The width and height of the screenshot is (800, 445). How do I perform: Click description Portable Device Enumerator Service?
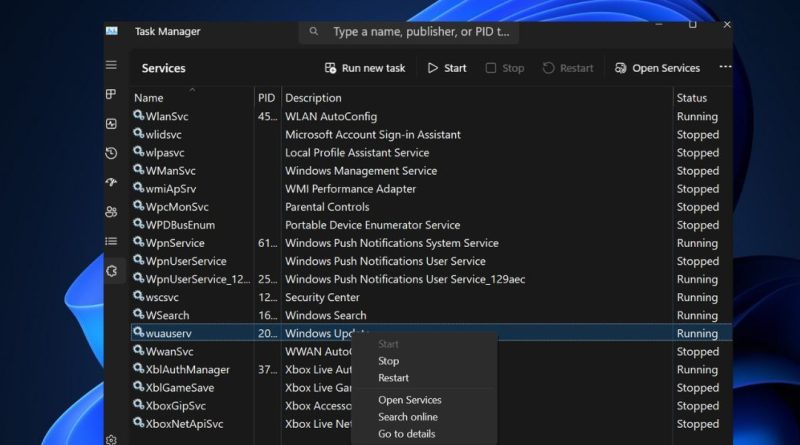coord(372,225)
